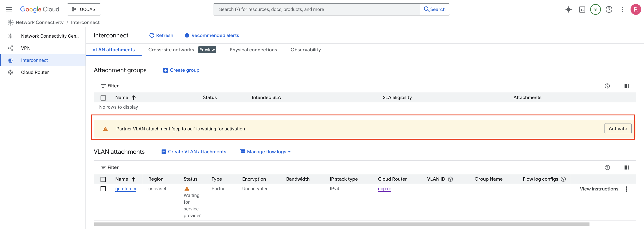This screenshot has width=644, height=229.
Task: Open the Observability tab
Action: [x=305, y=50]
